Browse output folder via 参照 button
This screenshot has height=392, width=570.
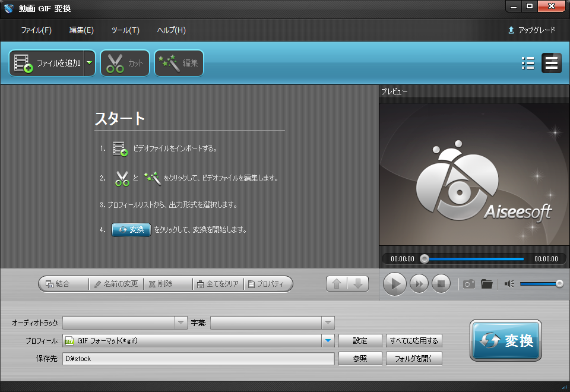360,358
